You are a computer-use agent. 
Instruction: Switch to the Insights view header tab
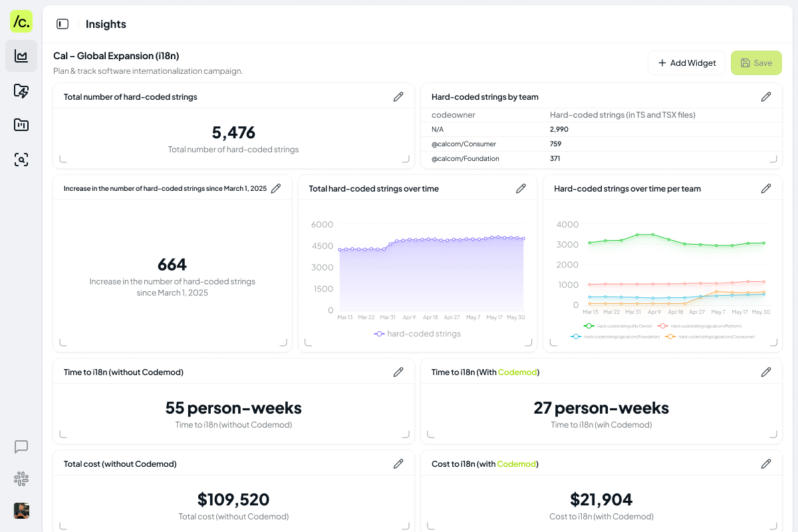[106, 24]
